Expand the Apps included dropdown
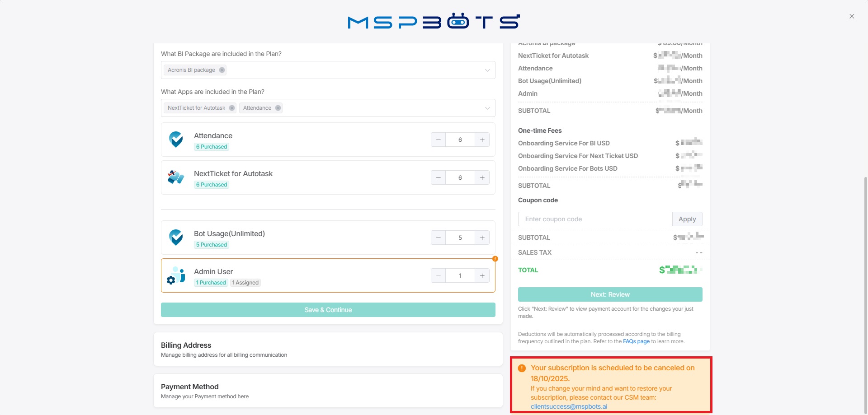The image size is (868, 415). coord(487,108)
